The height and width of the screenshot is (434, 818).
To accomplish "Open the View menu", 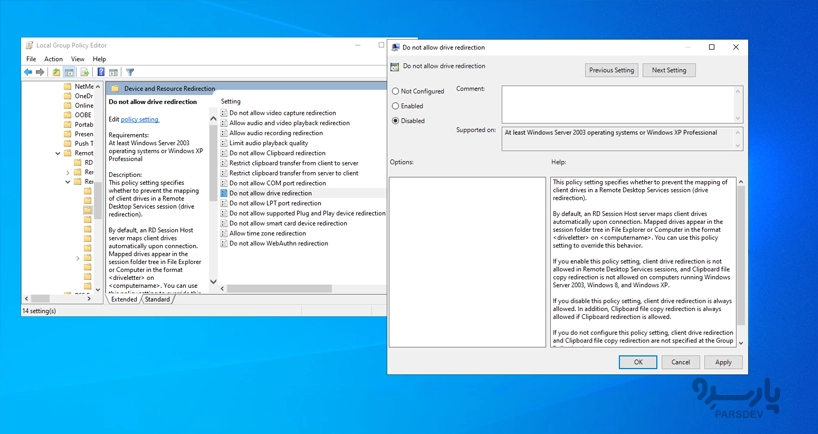I will [x=78, y=59].
